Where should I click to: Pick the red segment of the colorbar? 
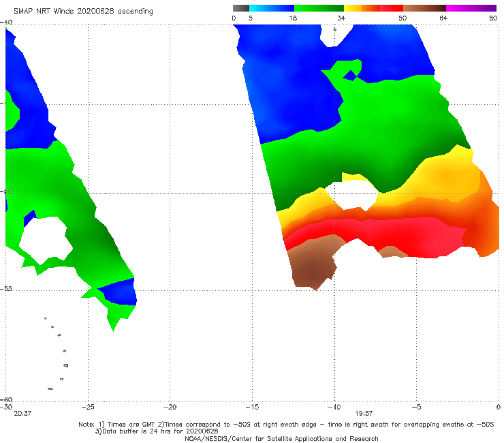391,8
